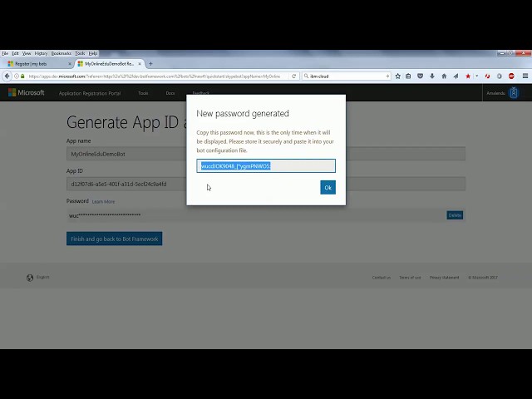532x399 pixels.
Task: Click Tools in the Microsoft page header
Action: click(143, 93)
